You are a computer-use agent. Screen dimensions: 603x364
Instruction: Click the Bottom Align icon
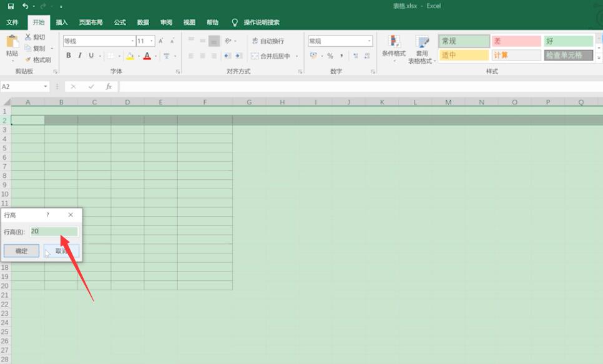[214, 41]
